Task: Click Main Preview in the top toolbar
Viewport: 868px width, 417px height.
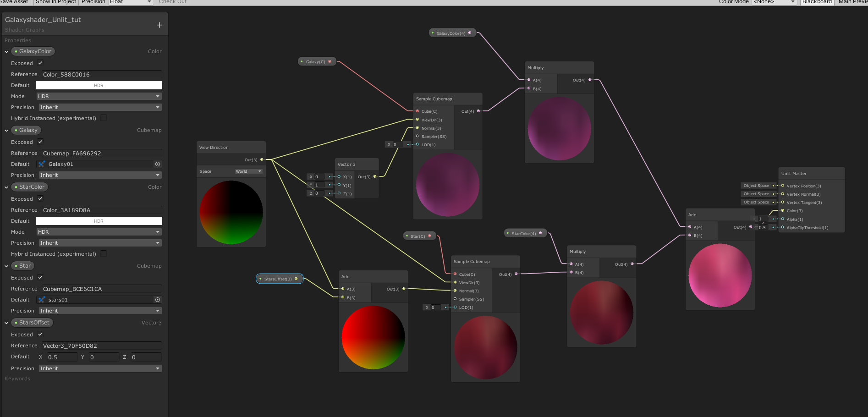Action: point(852,2)
